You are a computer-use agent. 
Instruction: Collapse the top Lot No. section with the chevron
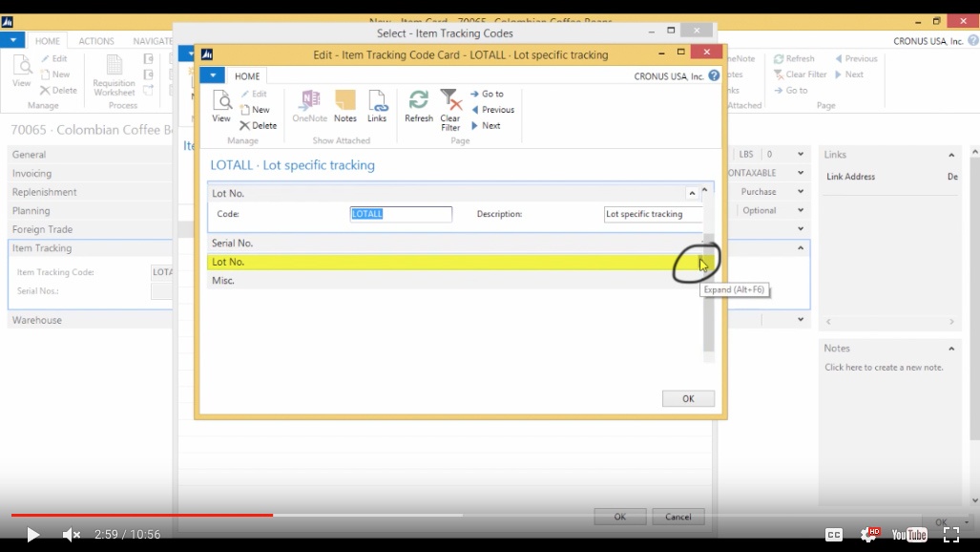[x=692, y=193]
